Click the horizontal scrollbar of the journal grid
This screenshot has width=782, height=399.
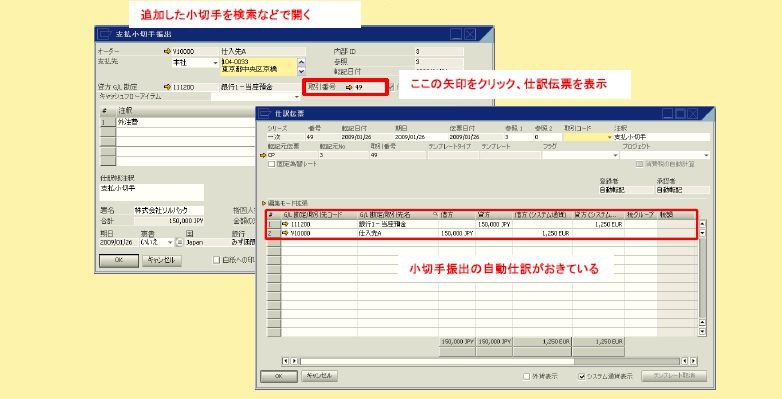(x=489, y=361)
